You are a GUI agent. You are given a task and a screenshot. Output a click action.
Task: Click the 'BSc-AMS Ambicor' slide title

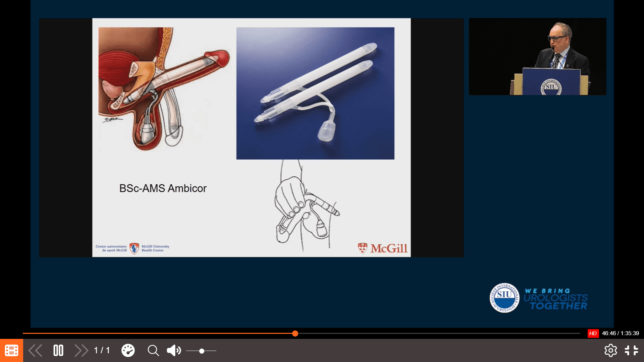(163, 188)
